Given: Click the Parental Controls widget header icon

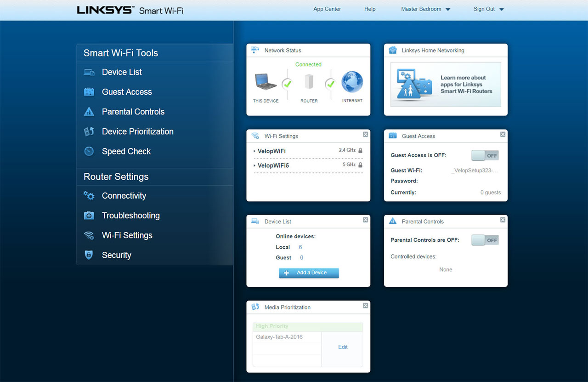Looking at the screenshot, I should tap(393, 221).
